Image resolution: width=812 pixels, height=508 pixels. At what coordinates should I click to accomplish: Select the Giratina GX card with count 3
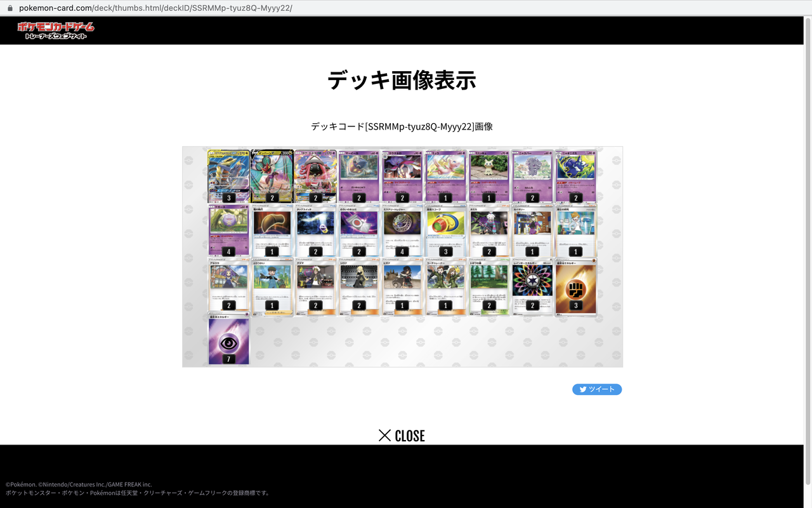(229, 176)
